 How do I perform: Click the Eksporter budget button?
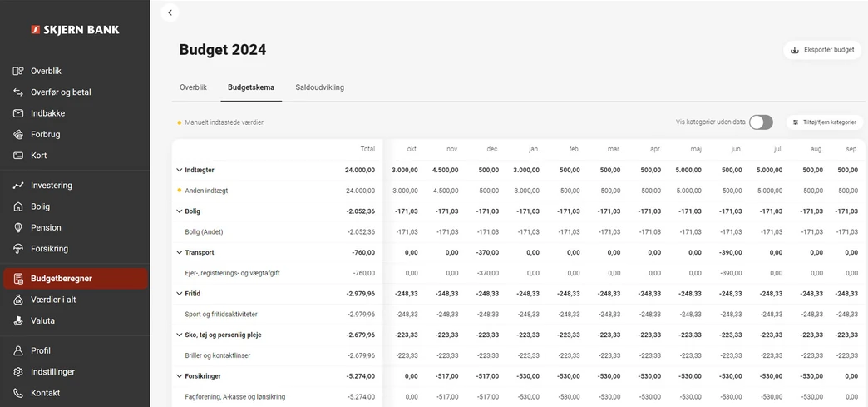[821, 50]
